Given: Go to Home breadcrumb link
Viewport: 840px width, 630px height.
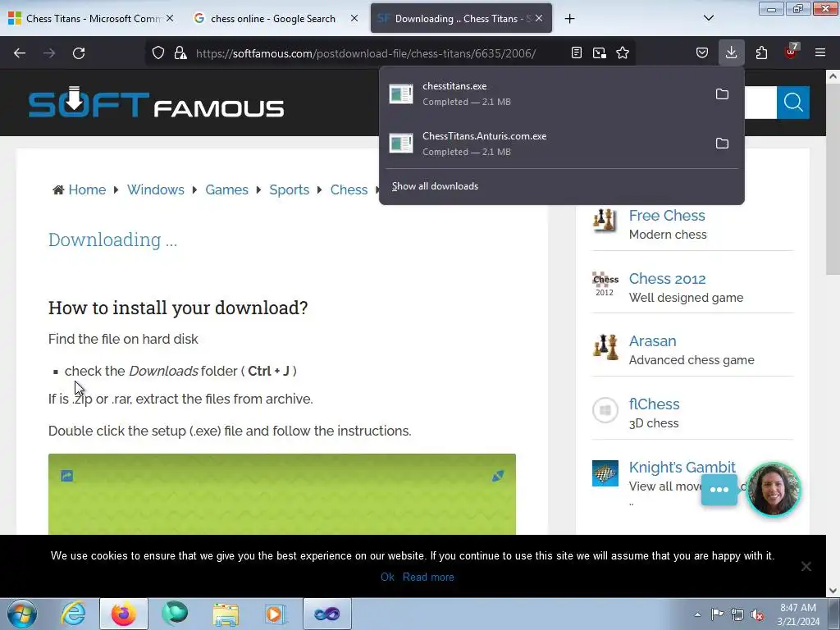Looking at the screenshot, I should 87,189.
